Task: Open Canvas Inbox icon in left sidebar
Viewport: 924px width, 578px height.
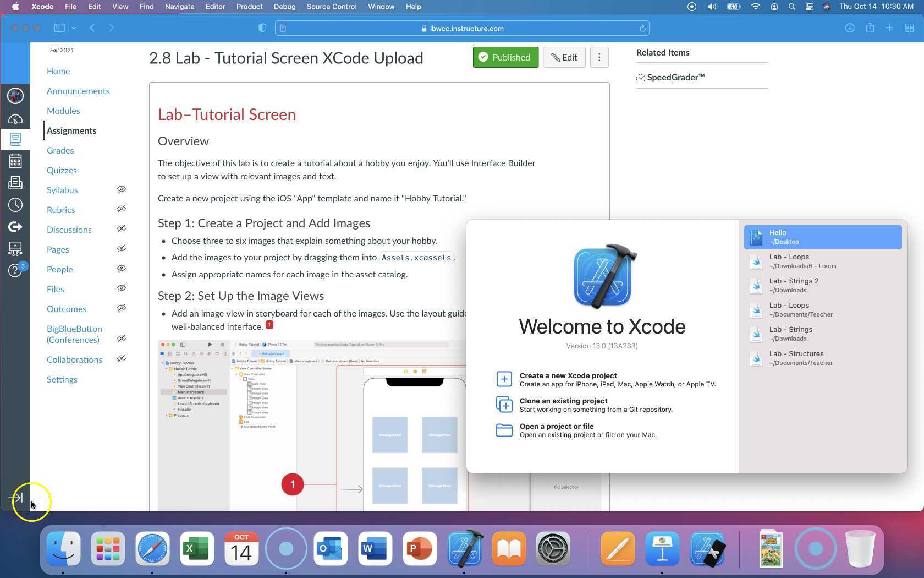Action: (x=15, y=183)
